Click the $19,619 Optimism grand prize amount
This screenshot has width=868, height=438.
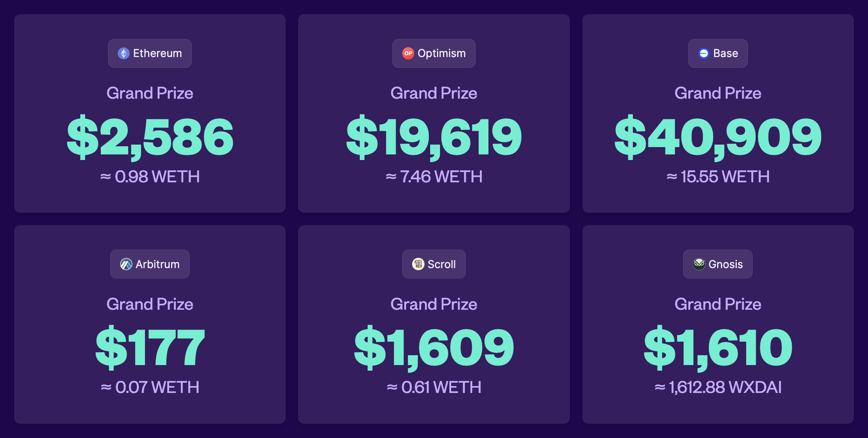434,137
